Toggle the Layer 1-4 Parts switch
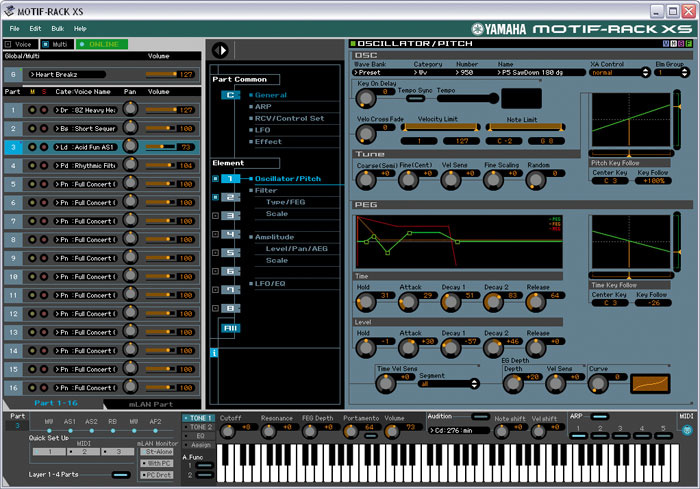 click(121, 475)
